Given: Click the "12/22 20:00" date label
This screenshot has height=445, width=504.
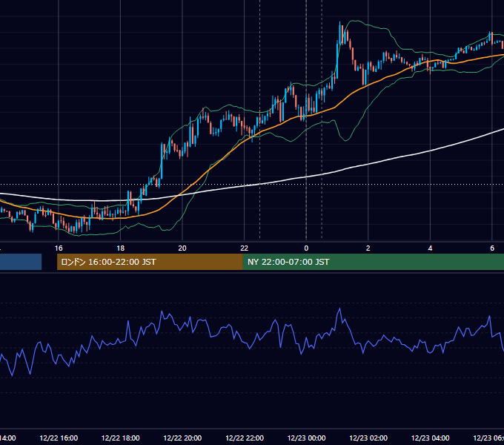Looking at the screenshot, I should (x=182, y=438).
